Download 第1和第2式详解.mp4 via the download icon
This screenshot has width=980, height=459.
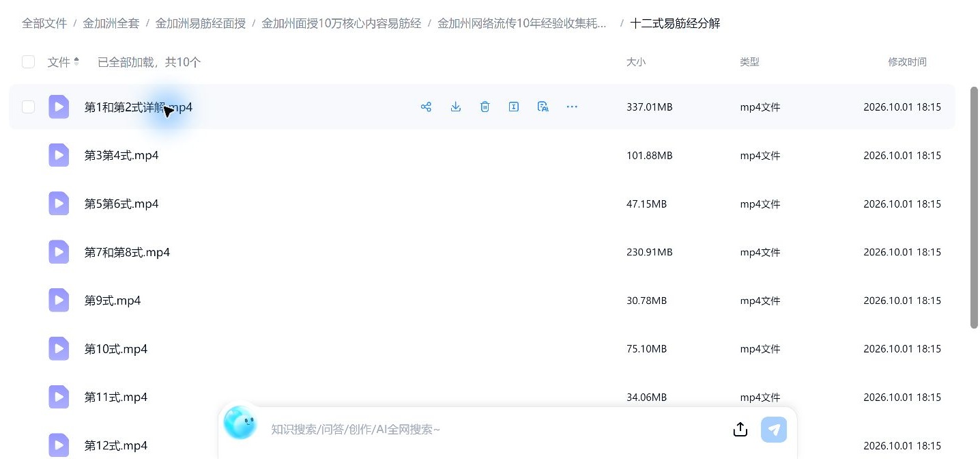pos(456,107)
